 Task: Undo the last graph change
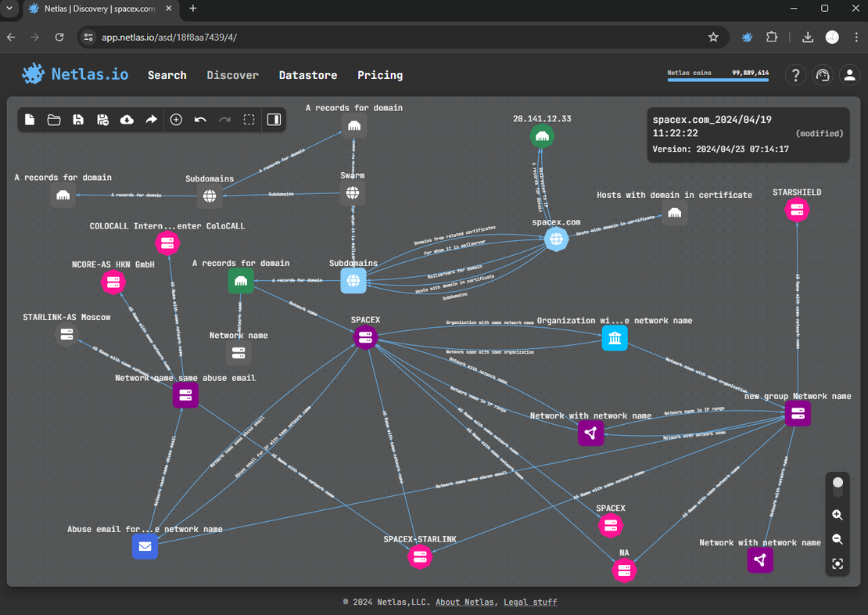[x=200, y=120]
